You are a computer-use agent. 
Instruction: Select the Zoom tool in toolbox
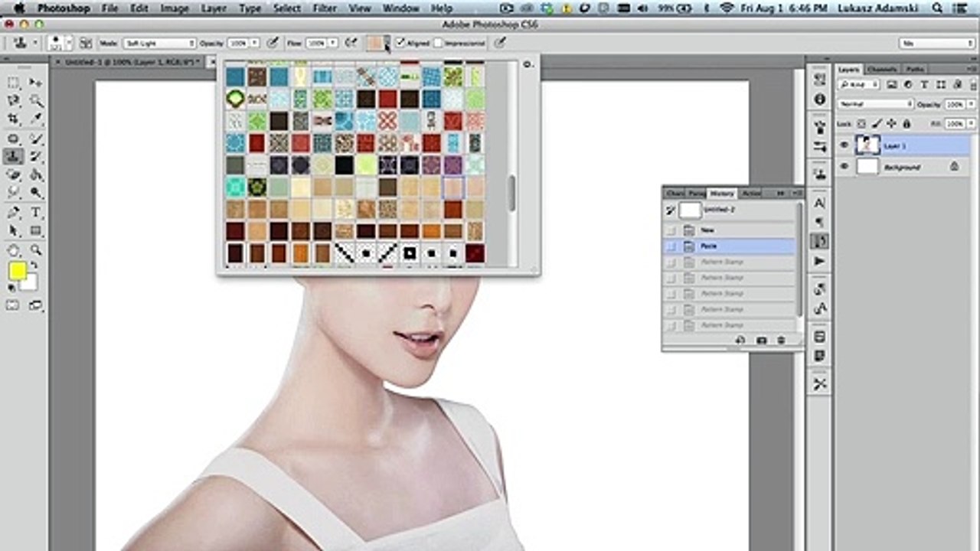(35, 249)
